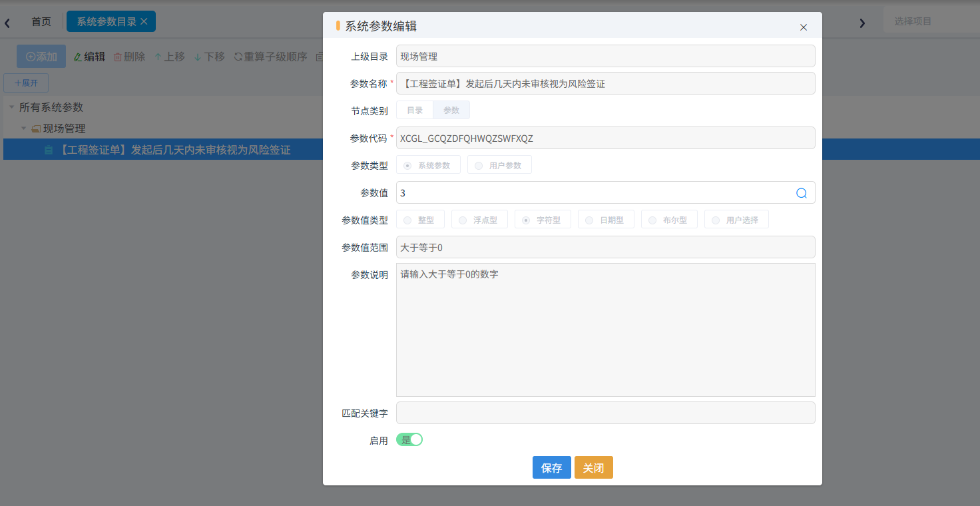Click the 上级目录 field
The height and width of the screenshot is (506, 980).
coord(606,56)
